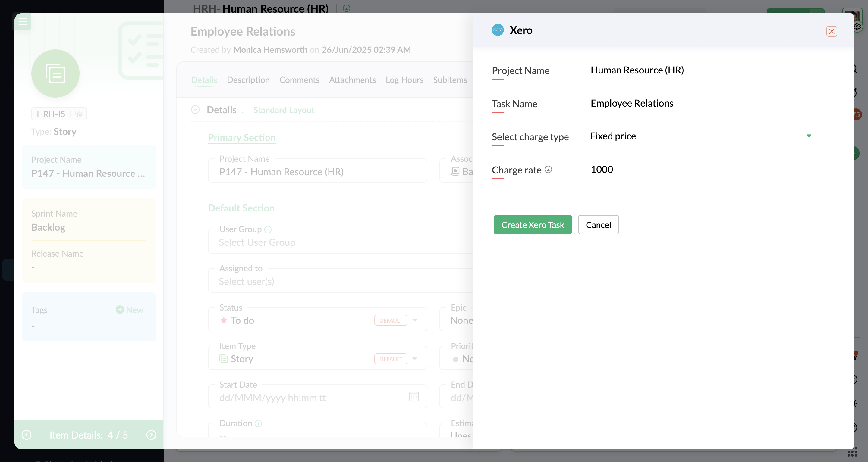The width and height of the screenshot is (868, 462).
Task: Click the Monica Hemsworth creator name
Action: (x=270, y=50)
